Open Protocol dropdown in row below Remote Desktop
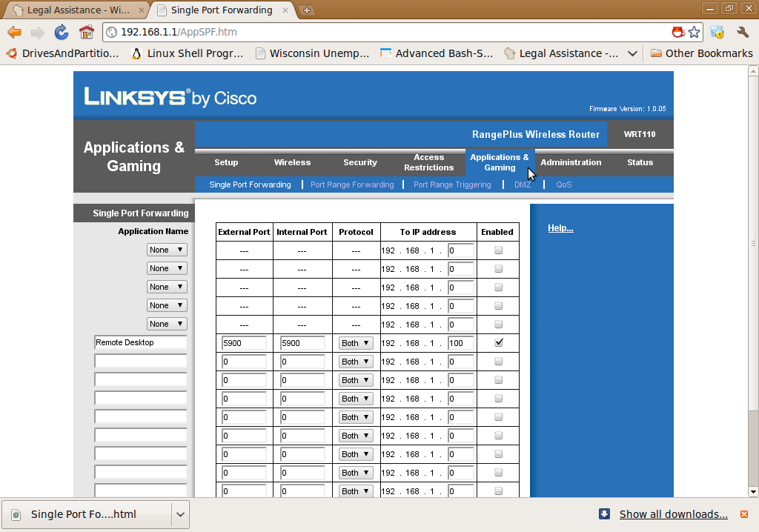 click(x=355, y=362)
